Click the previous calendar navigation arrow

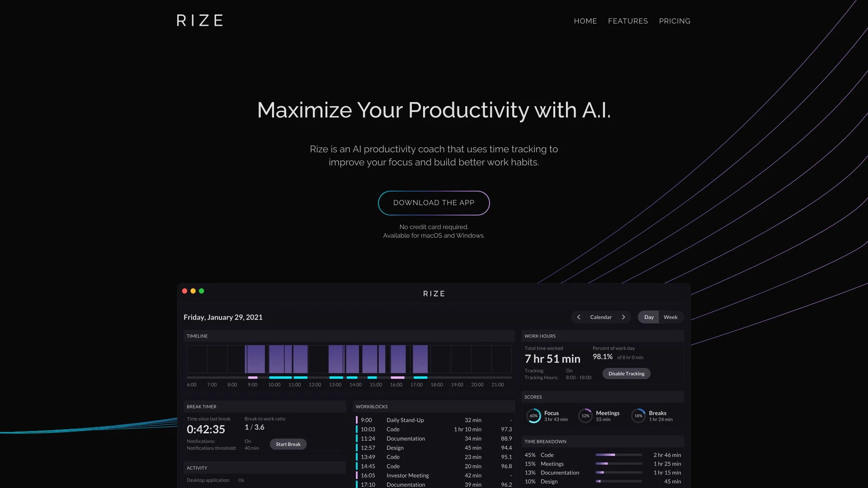click(579, 317)
